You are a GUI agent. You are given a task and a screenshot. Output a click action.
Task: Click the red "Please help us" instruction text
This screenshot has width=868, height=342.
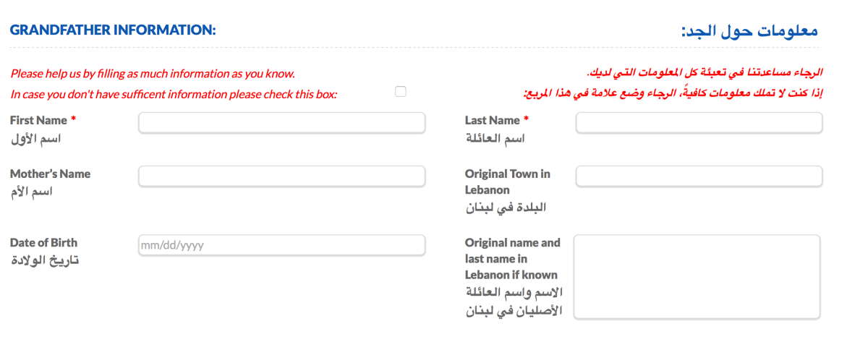(153, 74)
